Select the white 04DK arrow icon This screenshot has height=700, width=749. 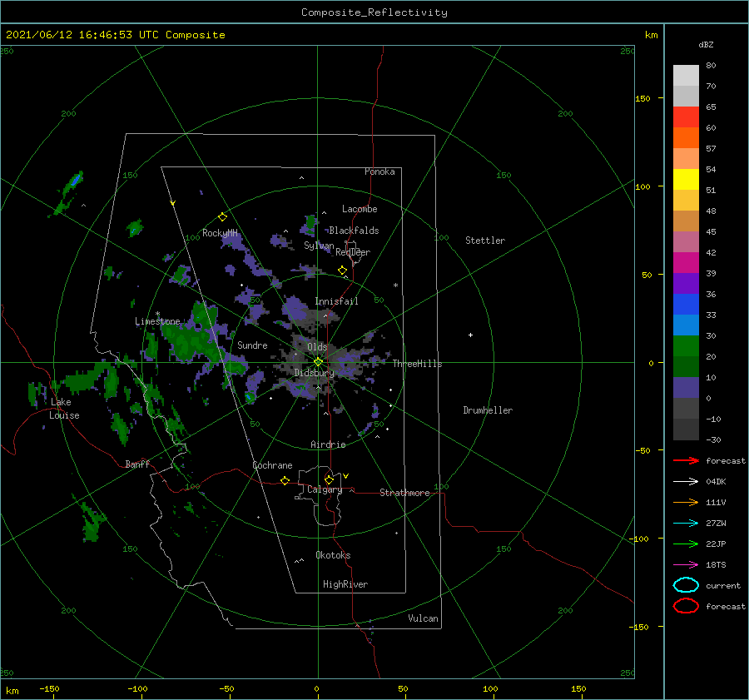pyautogui.click(x=686, y=481)
